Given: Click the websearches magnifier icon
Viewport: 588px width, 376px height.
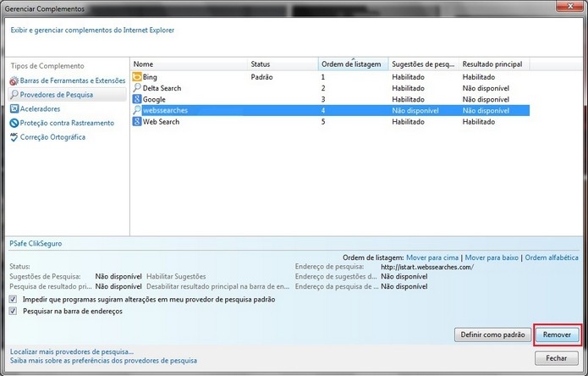Looking at the screenshot, I should tap(137, 110).
